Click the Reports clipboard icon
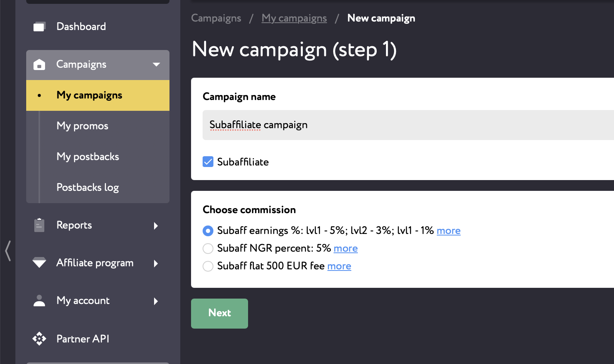The height and width of the screenshot is (364, 614). (39, 225)
